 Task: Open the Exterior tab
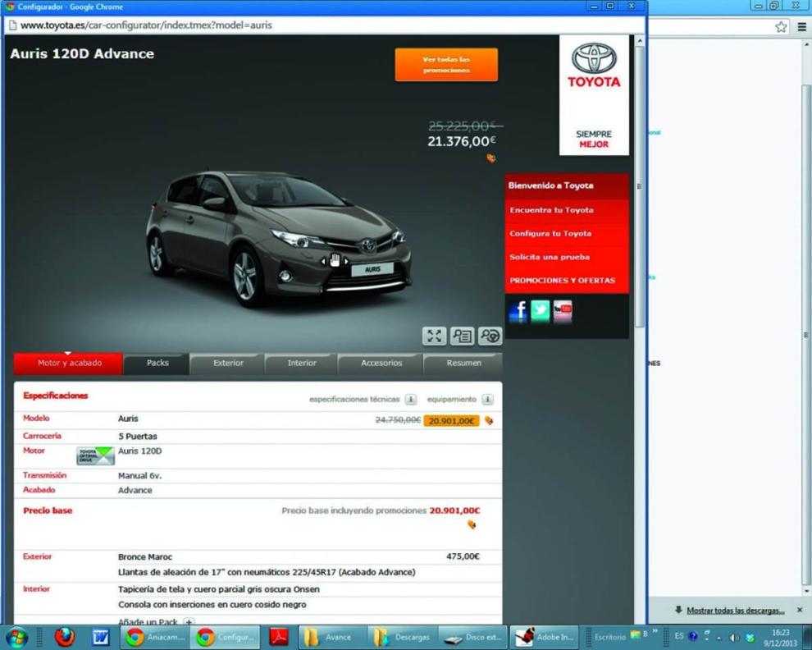(228, 364)
